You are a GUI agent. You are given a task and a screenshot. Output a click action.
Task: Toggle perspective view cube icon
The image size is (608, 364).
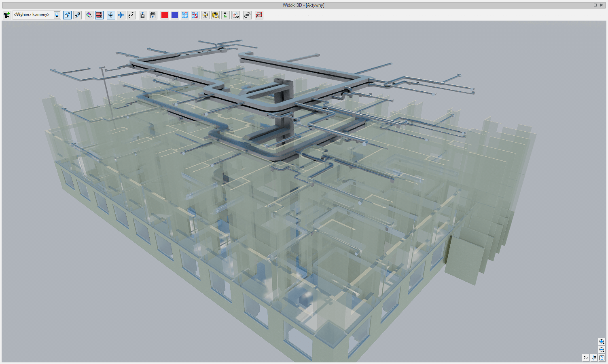(67, 15)
